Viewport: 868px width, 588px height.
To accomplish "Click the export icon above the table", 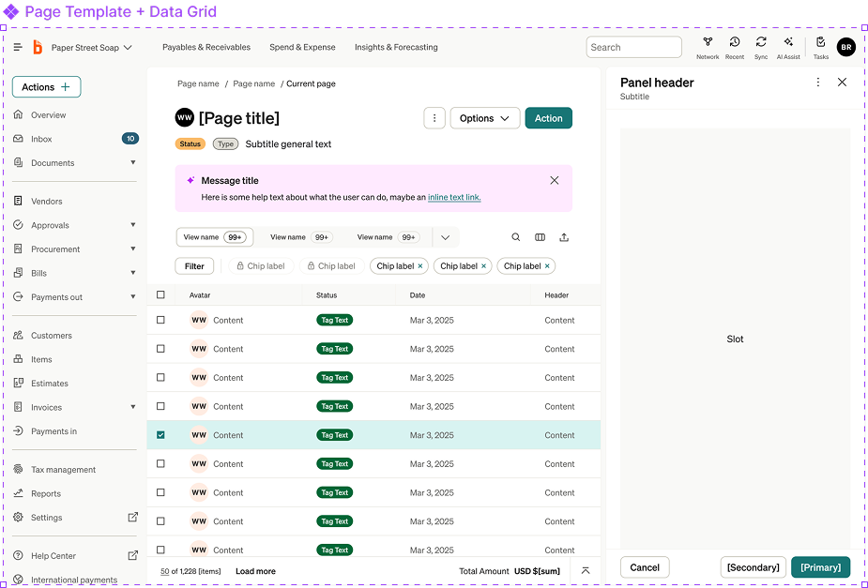I will pos(564,237).
